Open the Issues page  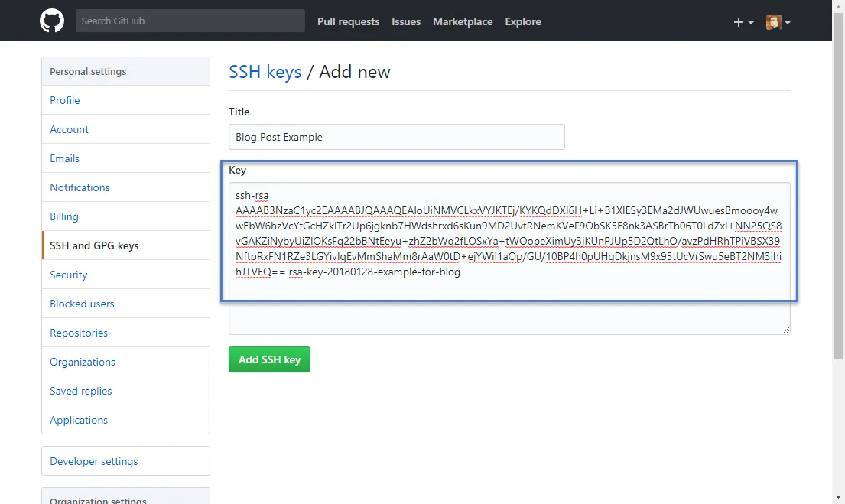tap(406, 21)
